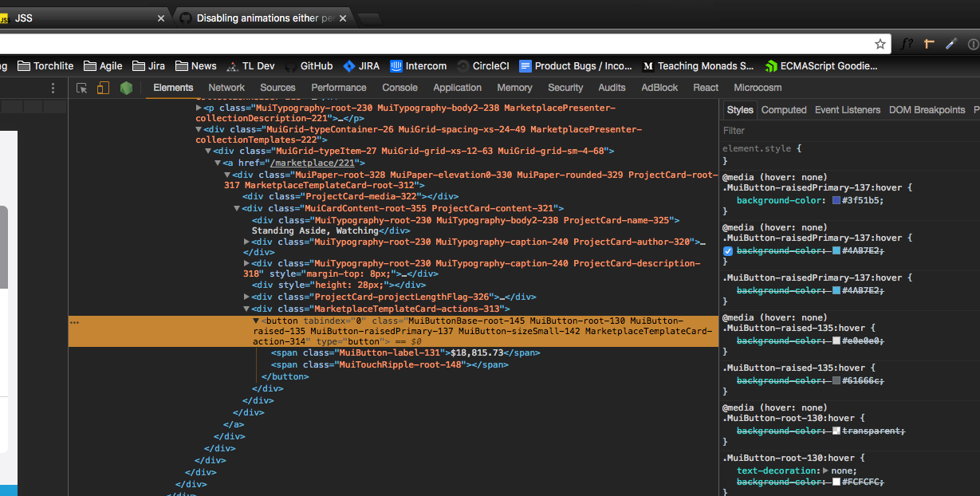The image size is (980, 496).
Task: Collapse the selected button element
Action: tap(257, 319)
